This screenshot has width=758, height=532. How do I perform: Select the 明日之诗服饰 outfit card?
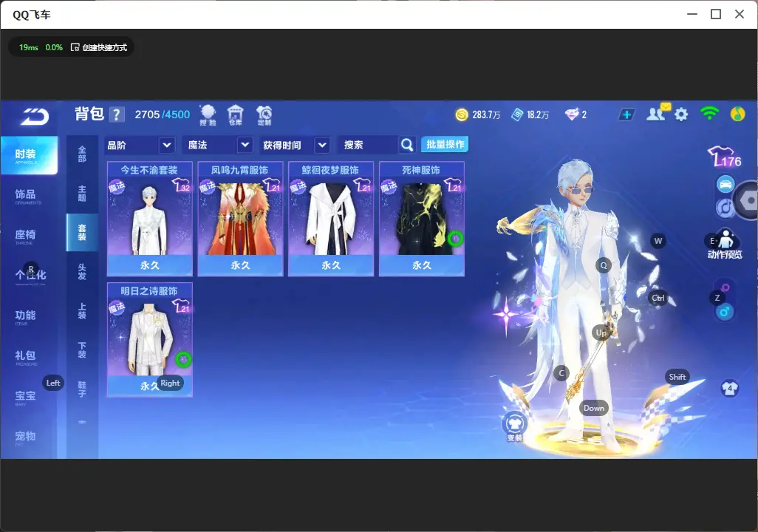[150, 339]
